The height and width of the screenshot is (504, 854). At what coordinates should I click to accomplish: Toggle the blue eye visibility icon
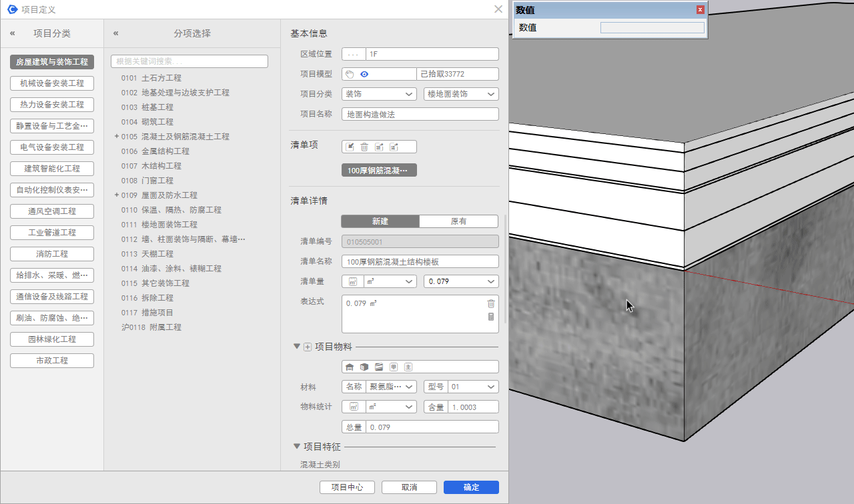point(364,74)
